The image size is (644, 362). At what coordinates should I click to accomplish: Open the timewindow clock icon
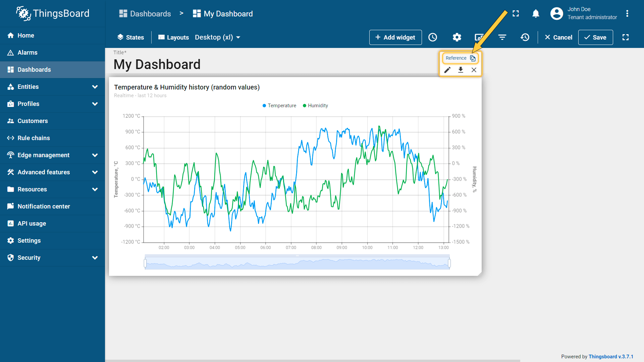point(433,37)
